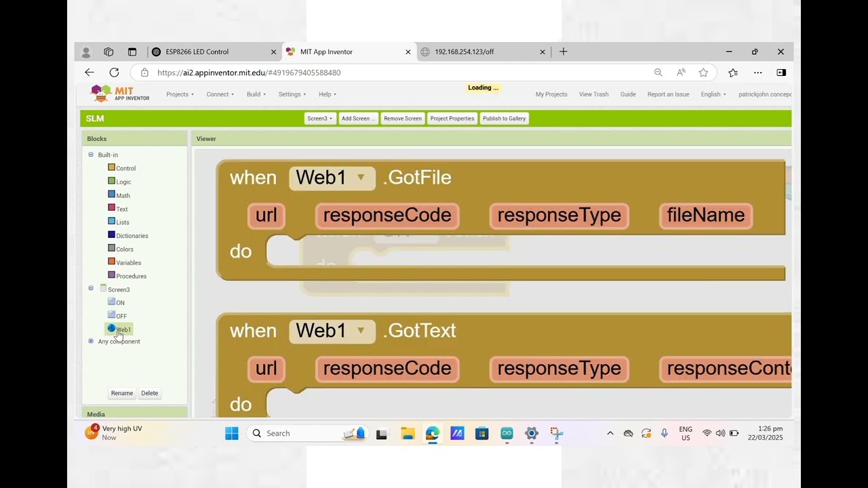The height and width of the screenshot is (488, 868).
Task: Open browser Settings and more menu
Action: point(757,73)
